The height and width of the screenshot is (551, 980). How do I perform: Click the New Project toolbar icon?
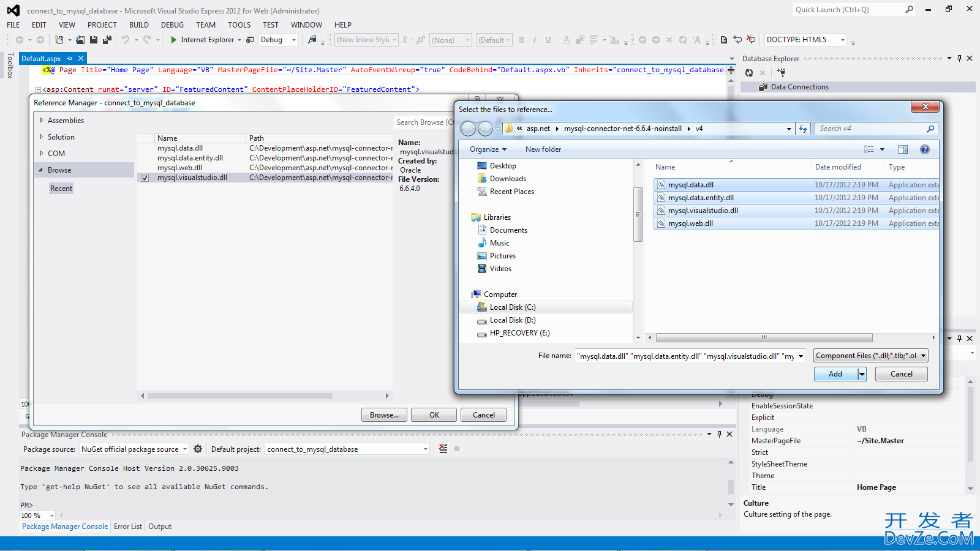click(x=59, y=40)
